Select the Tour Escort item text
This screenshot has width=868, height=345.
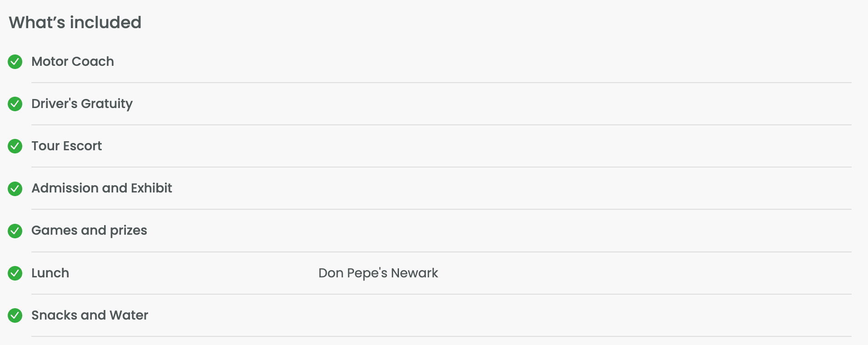[67, 146]
